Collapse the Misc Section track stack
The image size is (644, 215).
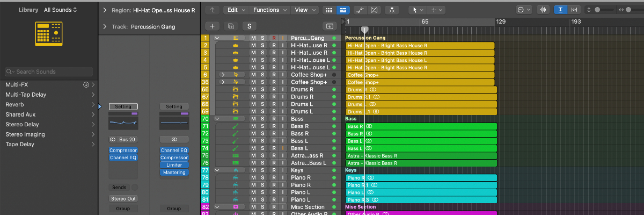217,207
